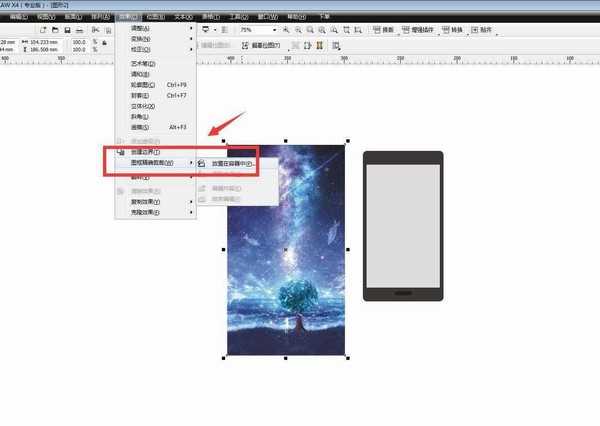
Task: Click the Open folder icon
Action: 54,31
